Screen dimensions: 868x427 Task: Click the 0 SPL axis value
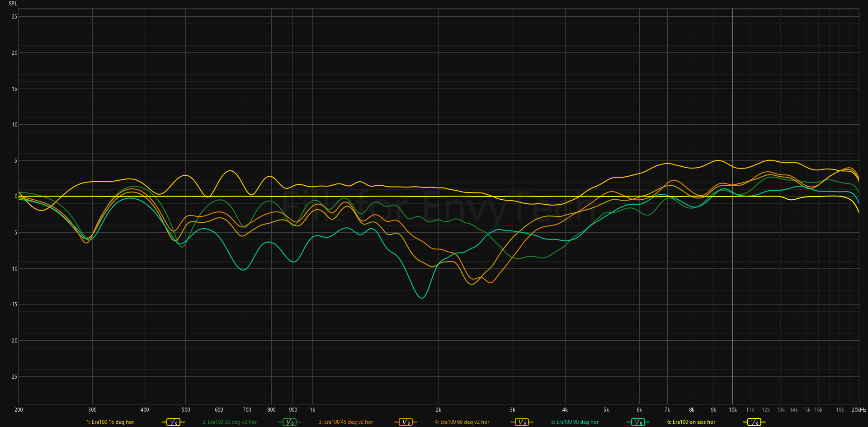16,197
